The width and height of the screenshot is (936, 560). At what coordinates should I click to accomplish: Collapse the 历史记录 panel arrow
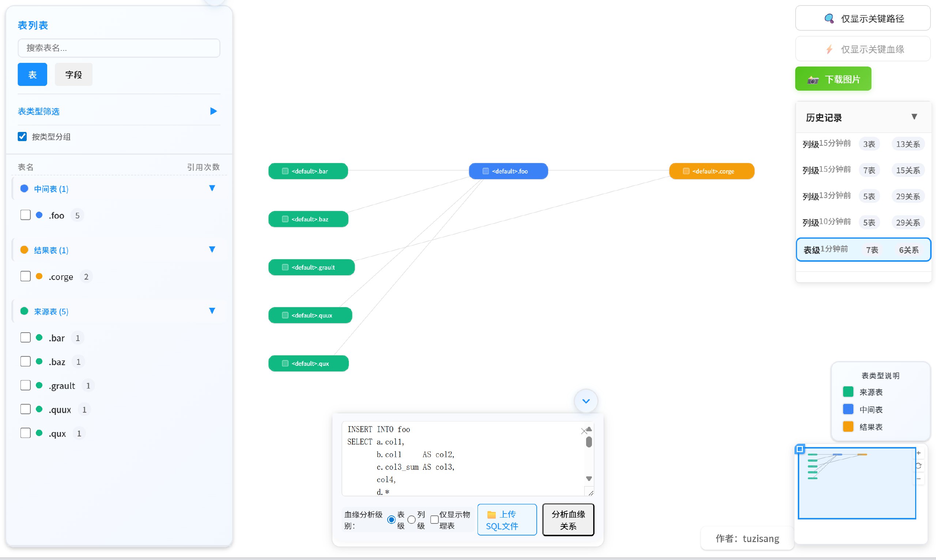tap(914, 117)
